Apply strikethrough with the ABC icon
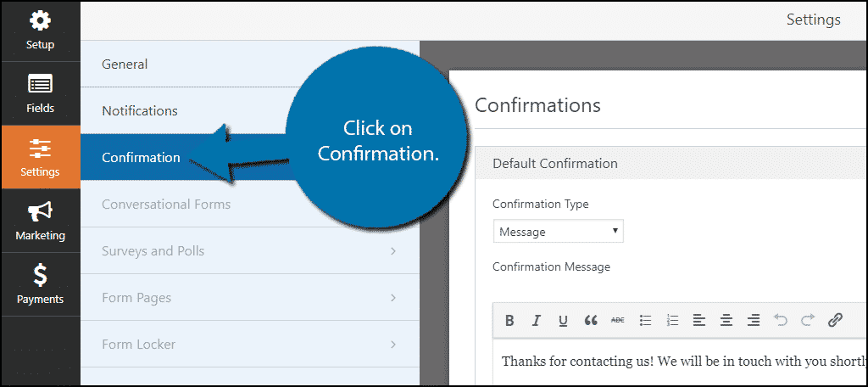Image resolution: width=868 pixels, height=387 pixels. 617,320
